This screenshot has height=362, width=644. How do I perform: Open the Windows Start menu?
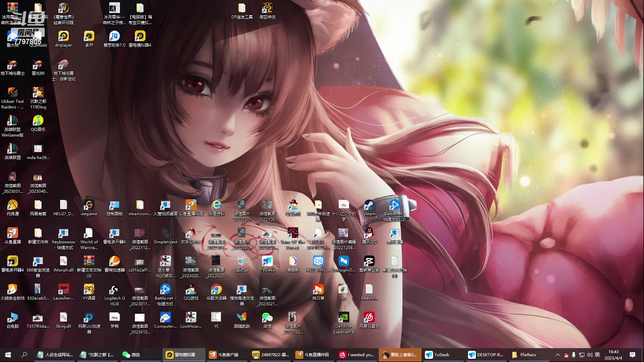coord(8,354)
